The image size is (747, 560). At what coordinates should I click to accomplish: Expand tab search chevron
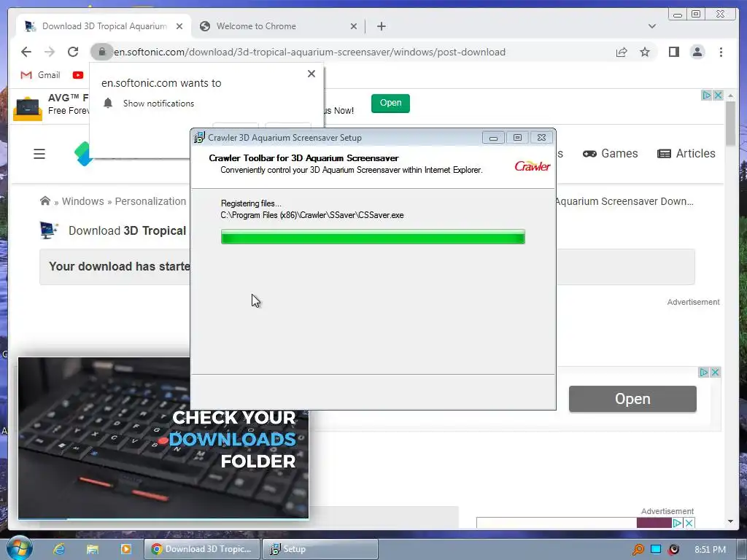(x=652, y=26)
